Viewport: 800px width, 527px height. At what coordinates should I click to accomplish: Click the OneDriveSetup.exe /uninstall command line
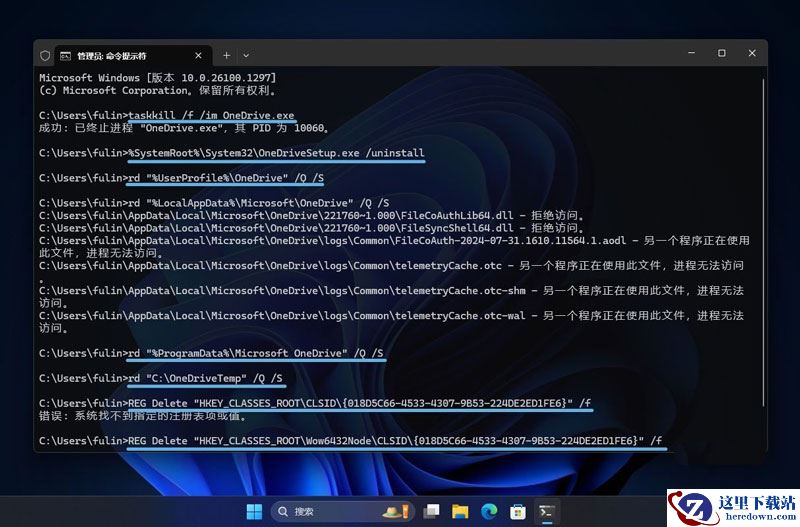(276, 153)
